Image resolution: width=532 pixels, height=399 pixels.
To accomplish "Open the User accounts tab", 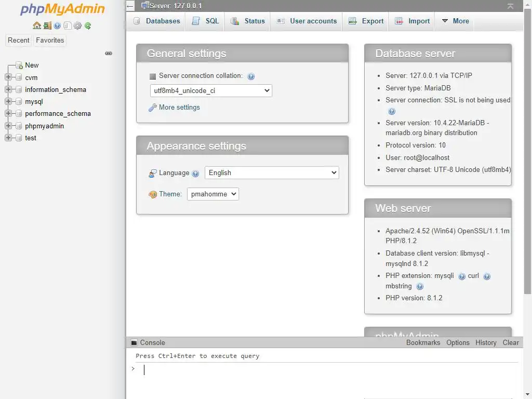I will click(307, 21).
